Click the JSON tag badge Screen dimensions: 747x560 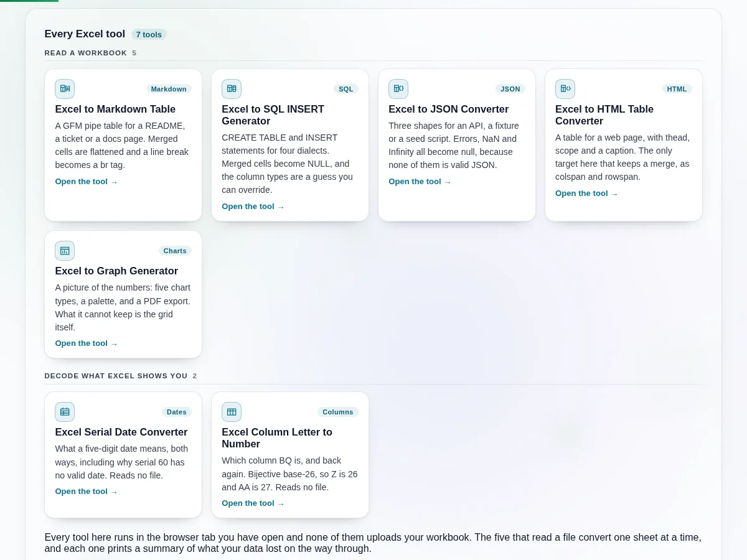coord(510,89)
